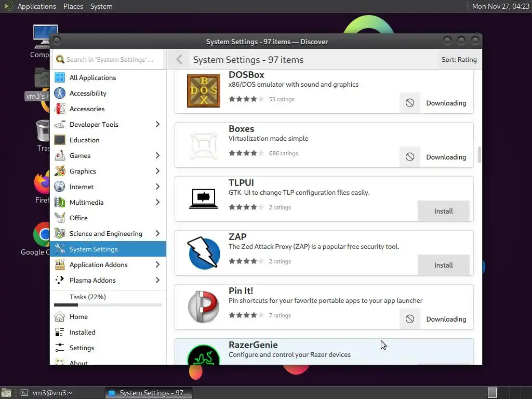532x399 pixels.
Task: Click the workspace switcher square in bottom panel
Action: click(x=493, y=393)
